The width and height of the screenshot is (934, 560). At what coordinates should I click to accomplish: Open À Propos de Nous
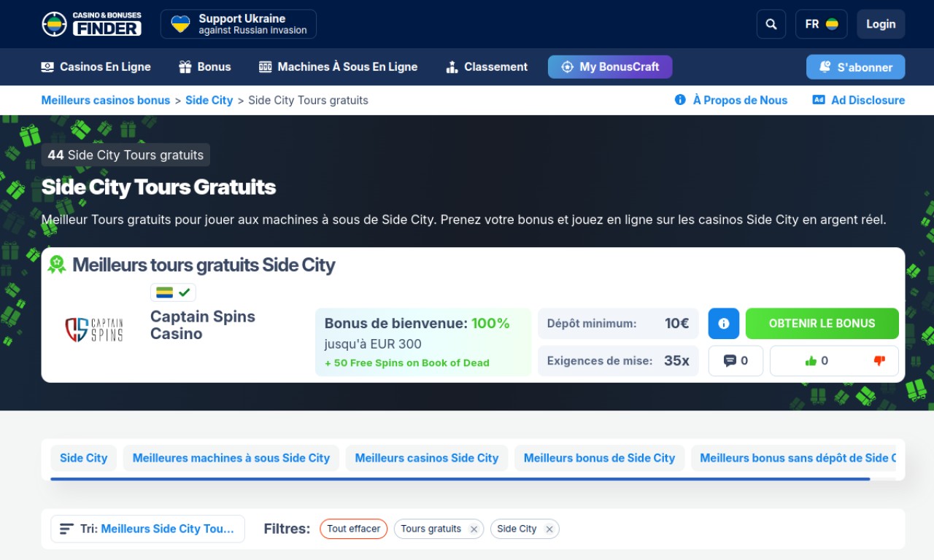coord(731,101)
